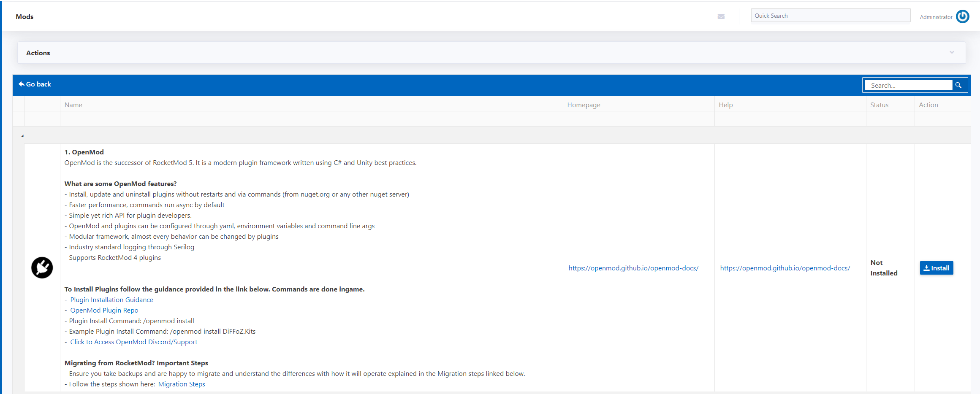Image resolution: width=980 pixels, height=394 pixels.
Task: Install the OpenMod mod
Action: click(x=936, y=268)
